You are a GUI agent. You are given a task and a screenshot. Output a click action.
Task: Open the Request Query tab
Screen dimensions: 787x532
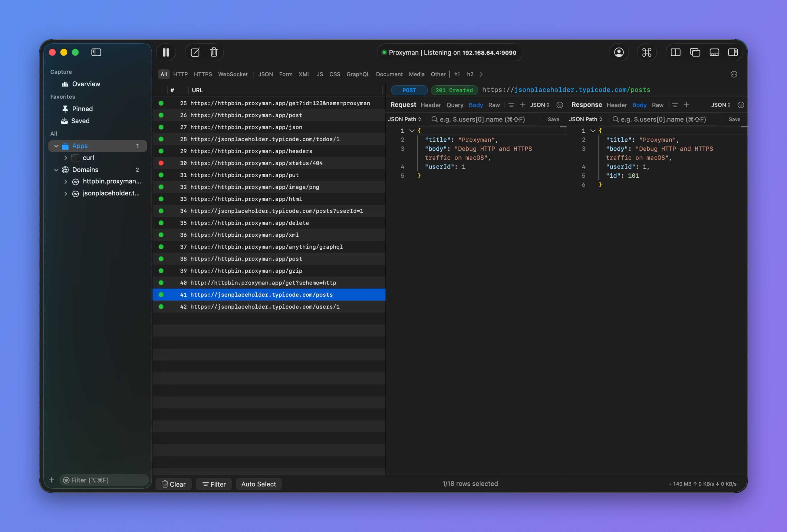coord(454,105)
